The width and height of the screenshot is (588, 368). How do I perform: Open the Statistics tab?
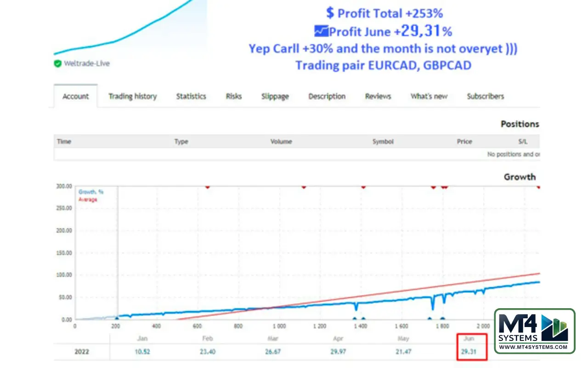[191, 97]
